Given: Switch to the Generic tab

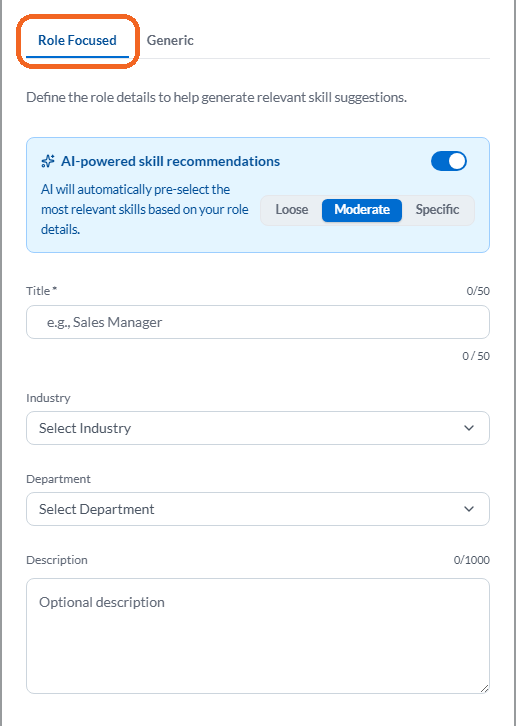Looking at the screenshot, I should (170, 41).
